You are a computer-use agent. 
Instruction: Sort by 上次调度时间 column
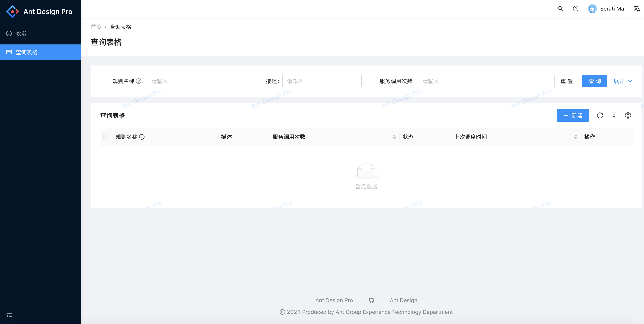click(576, 137)
